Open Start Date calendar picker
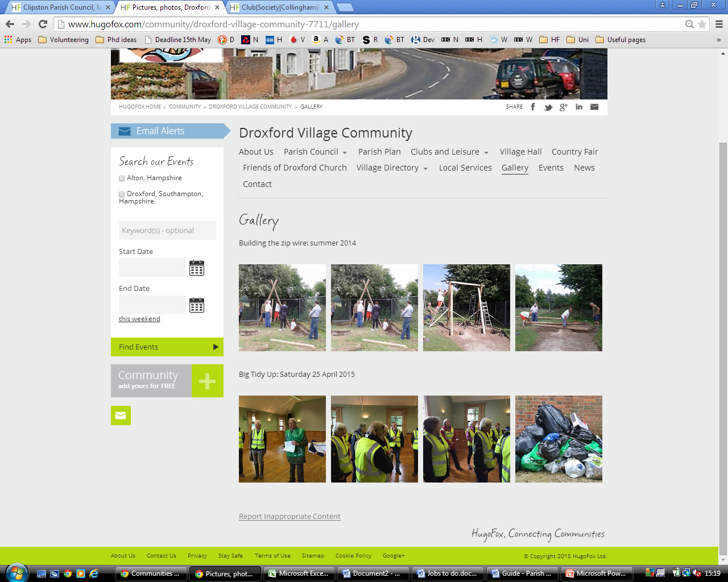 click(x=196, y=268)
